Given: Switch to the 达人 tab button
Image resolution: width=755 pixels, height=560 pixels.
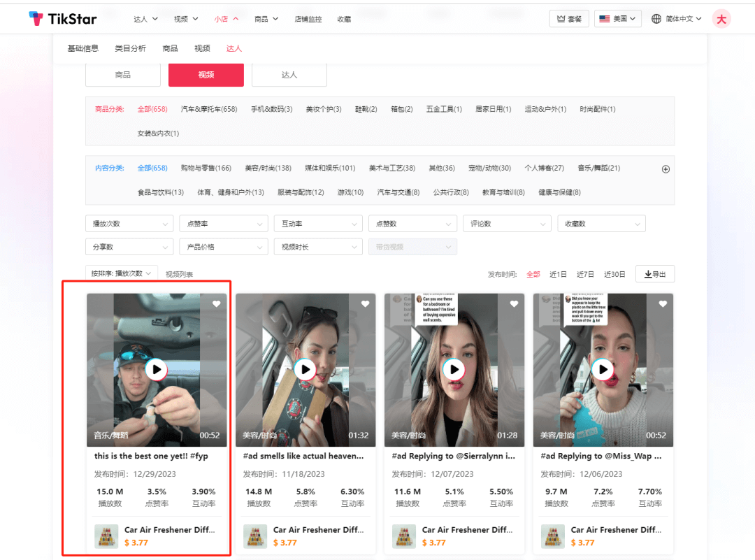Looking at the screenshot, I should coord(289,75).
